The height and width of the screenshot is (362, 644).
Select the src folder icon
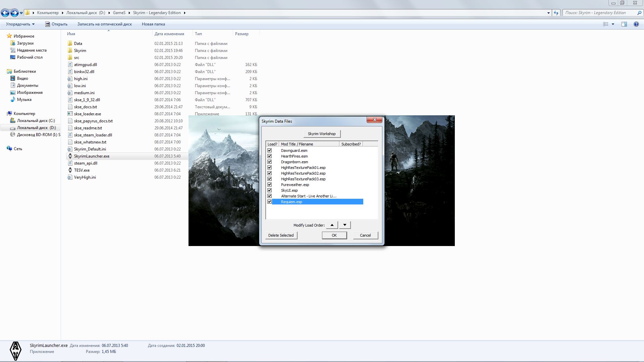point(70,57)
